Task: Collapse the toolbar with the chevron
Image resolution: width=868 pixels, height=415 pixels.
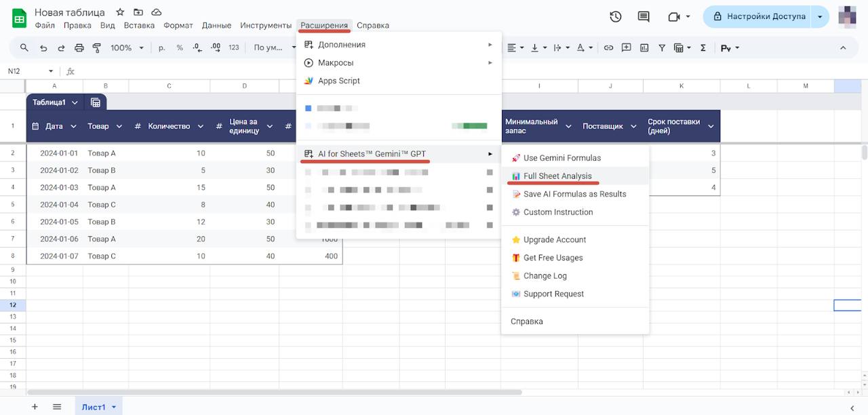Action: pyautogui.click(x=843, y=47)
